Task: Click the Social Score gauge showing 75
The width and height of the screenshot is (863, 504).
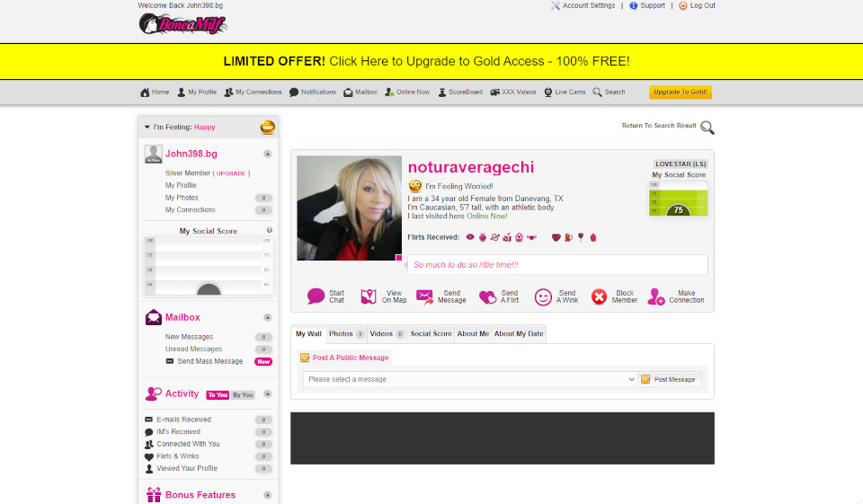Action: pyautogui.click(x=678, y=199)
